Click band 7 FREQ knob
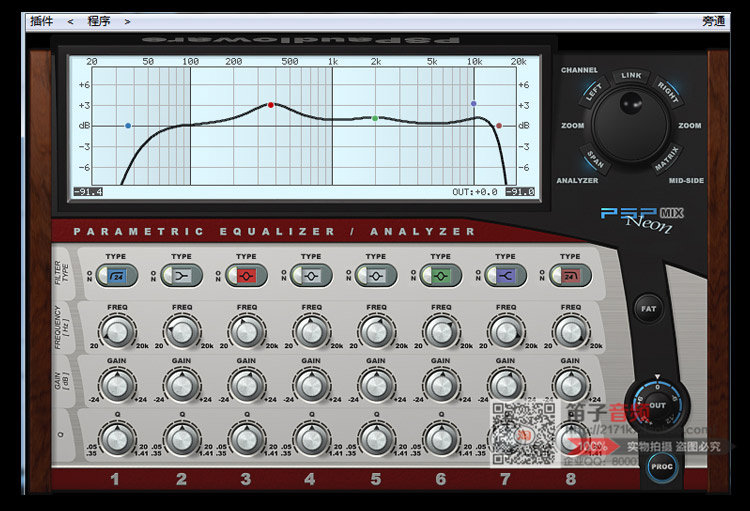This screenshot has height=511, width=750. [x=506, y=332]
